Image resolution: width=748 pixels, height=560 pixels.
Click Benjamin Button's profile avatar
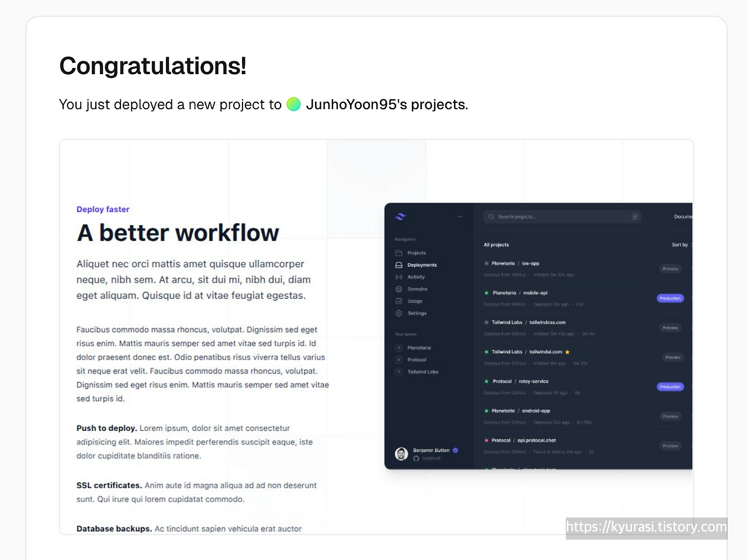tap(401, 454)
